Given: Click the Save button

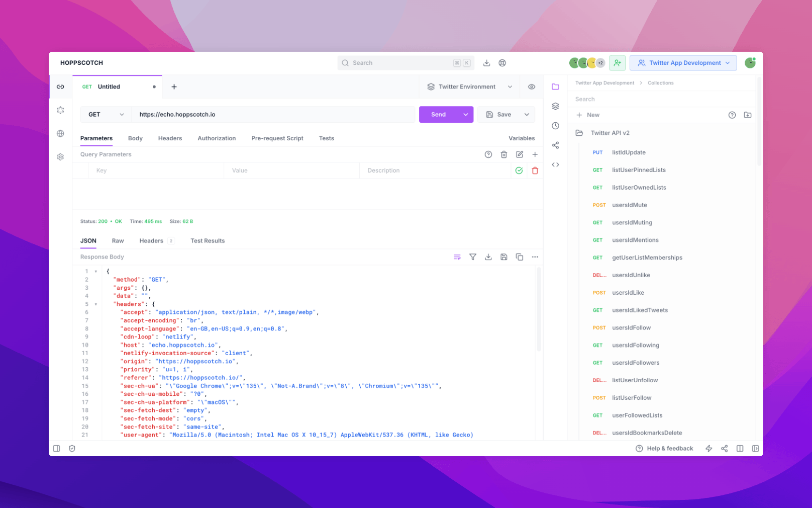Looking at the screenshot, I should click(x=498, y=115).
